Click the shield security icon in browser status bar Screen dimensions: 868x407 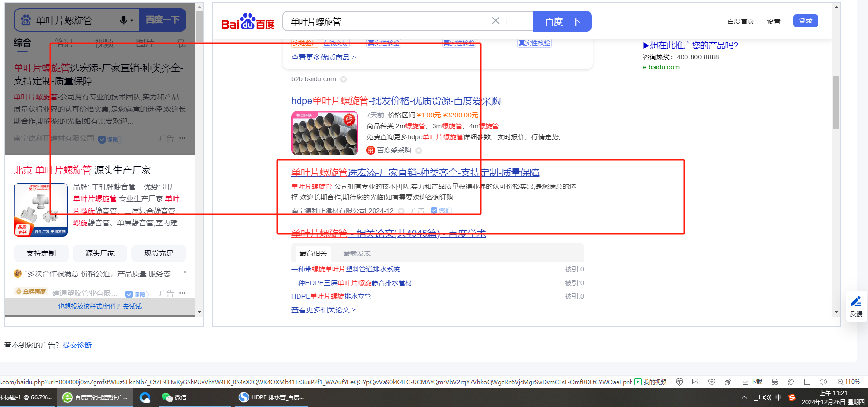680,382
